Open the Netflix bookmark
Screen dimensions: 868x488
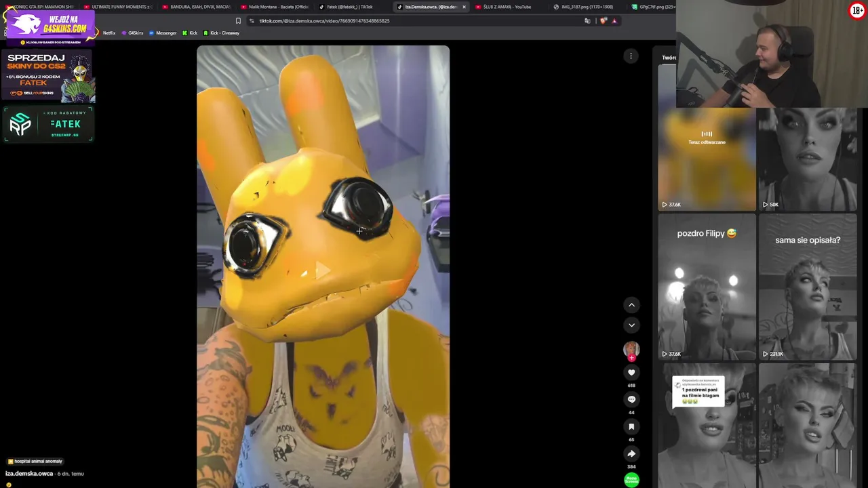[x=108, y=33]
